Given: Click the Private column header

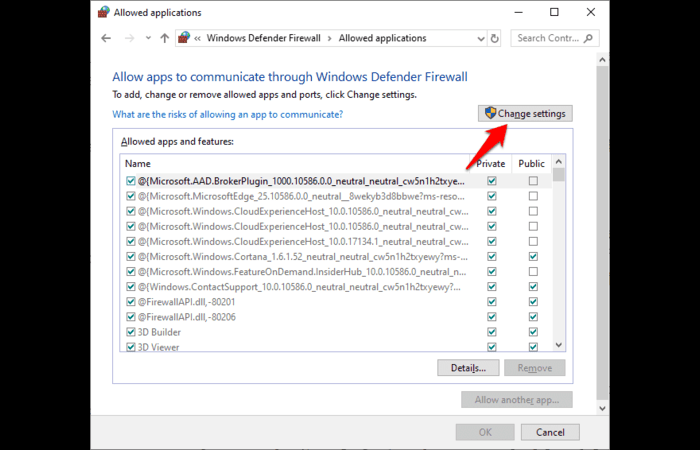Looking at the screenshot, I should (491, 164).
